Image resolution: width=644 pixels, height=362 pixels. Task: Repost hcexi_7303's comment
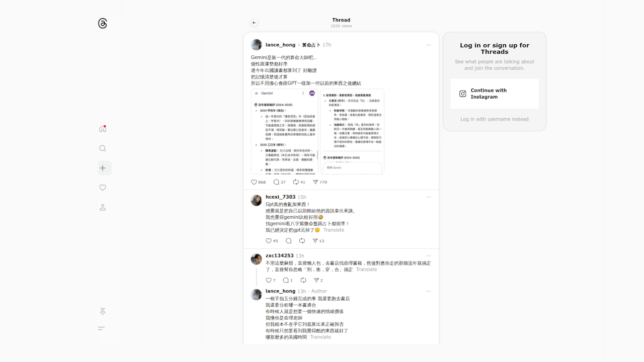pyautogui.click(x=302, y=241)
